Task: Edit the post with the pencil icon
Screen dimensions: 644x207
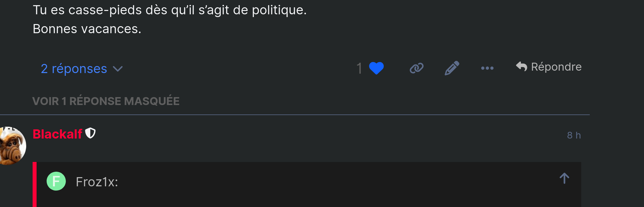Action: 452,68
